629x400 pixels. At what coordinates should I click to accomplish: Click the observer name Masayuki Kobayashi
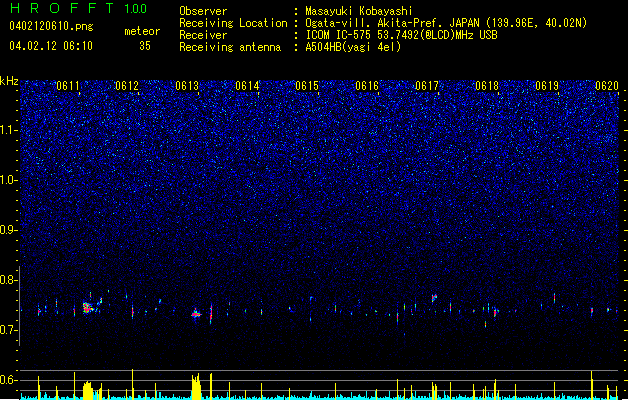point(359,11)
